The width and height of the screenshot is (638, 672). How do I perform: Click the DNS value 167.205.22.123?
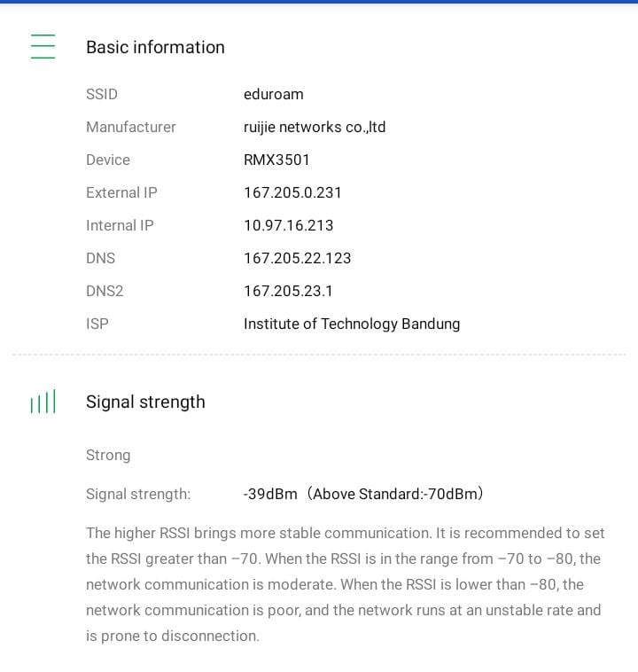(x=298, y=258)
